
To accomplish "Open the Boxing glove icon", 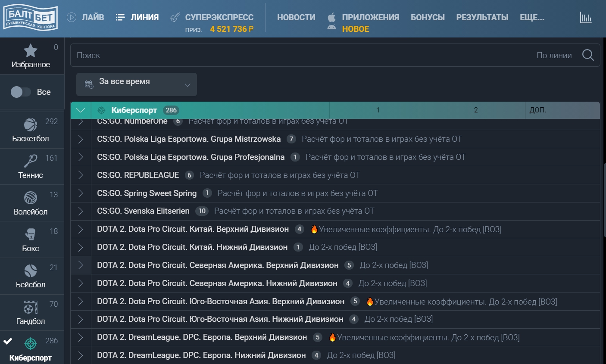I will (30, 234).
